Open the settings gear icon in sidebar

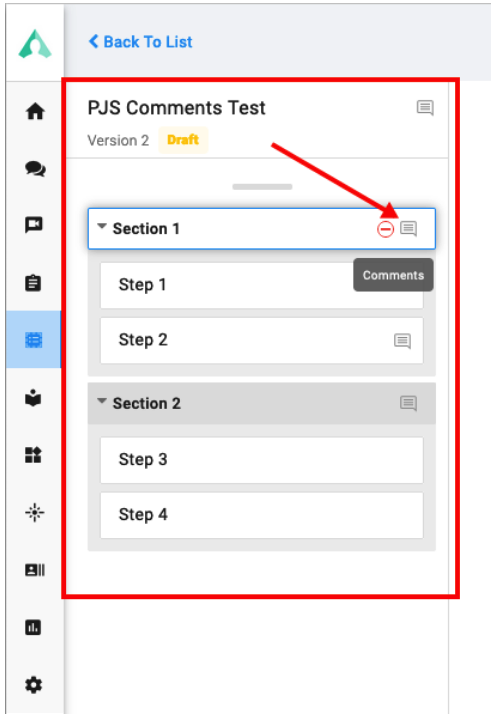(x=33, y=685)
